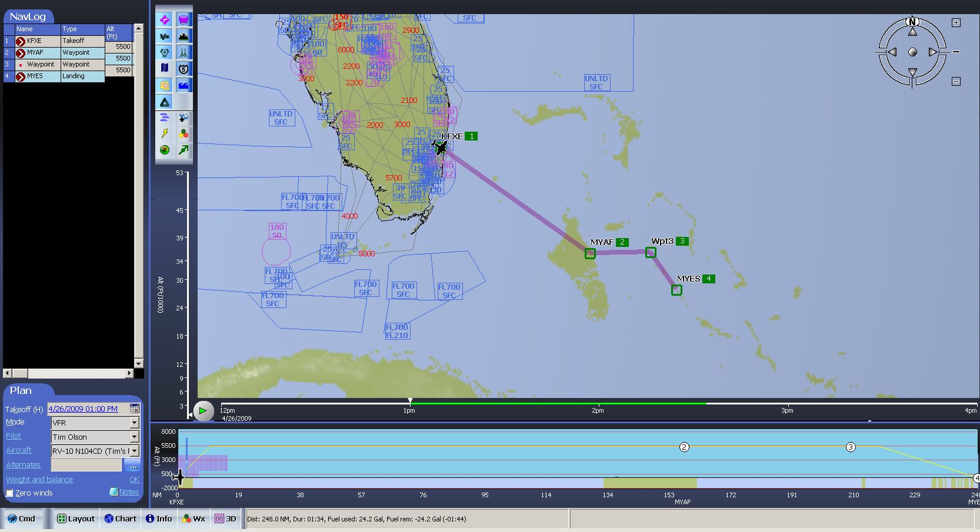The width and height of the screenshot is (980, 532).
Task: Switch to the Info tab
Action: [x=159, y=518]
